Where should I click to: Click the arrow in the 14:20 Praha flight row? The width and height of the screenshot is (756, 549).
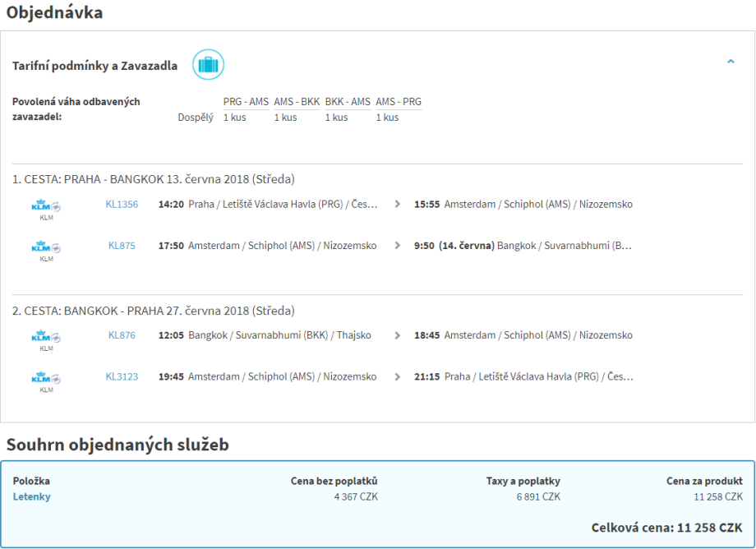398,205
